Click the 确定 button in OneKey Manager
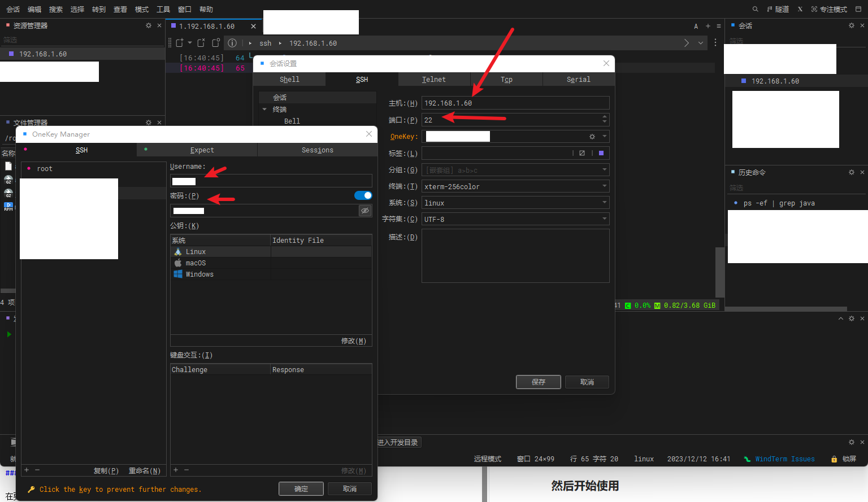 pos(301,489)
